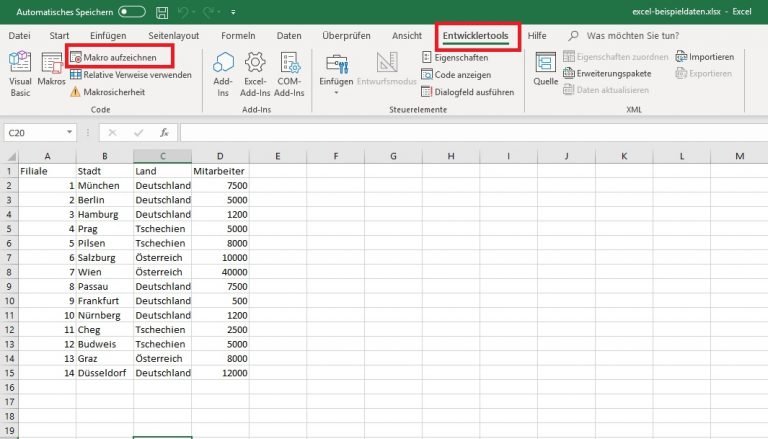This screenshot has width=768, height=439.
Task: Switch to the Start tab
Action: (x=59, y=35)
